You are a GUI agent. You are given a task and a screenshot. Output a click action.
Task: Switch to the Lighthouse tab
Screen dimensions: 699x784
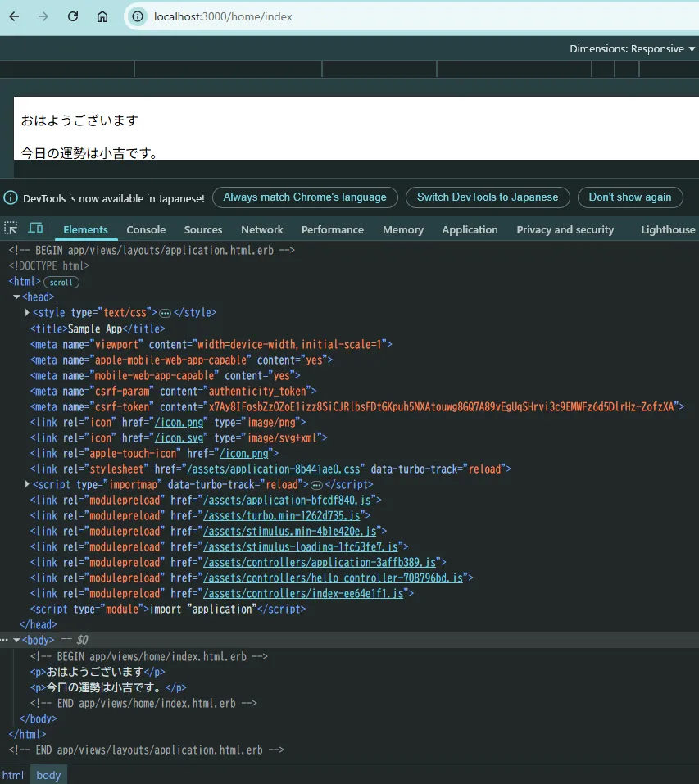(668, 229)
